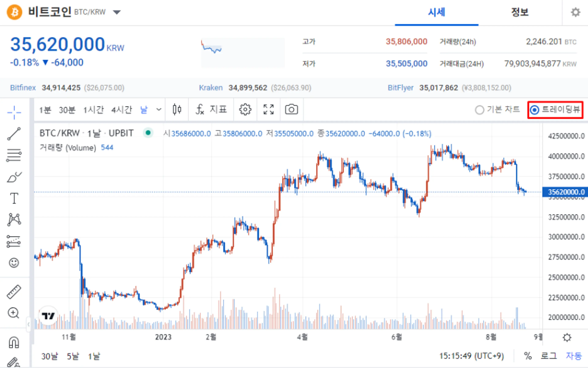This screenshot has width=588, height=368.
Task: Click the 35620000.0 current price label
Action: click(565, 192)
